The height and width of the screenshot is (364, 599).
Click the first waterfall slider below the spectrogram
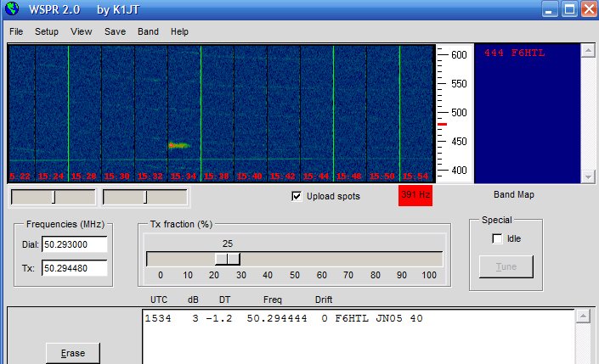pos(54,197)
